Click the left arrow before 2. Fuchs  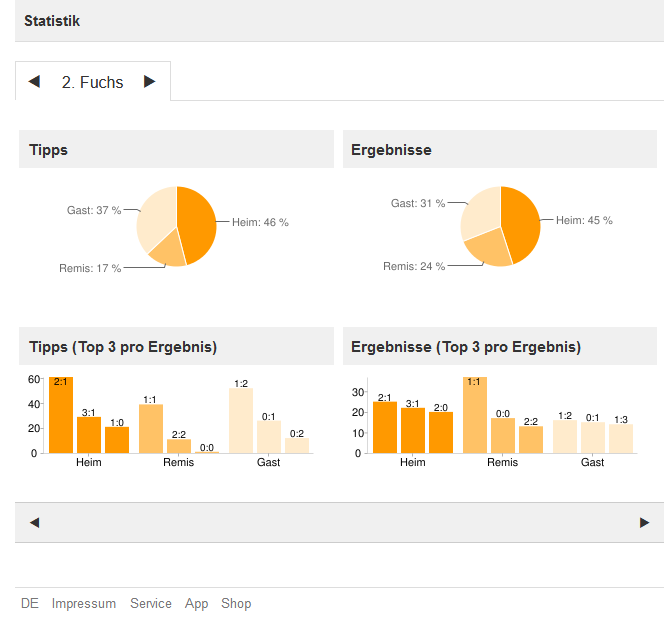tap(34, 82)
